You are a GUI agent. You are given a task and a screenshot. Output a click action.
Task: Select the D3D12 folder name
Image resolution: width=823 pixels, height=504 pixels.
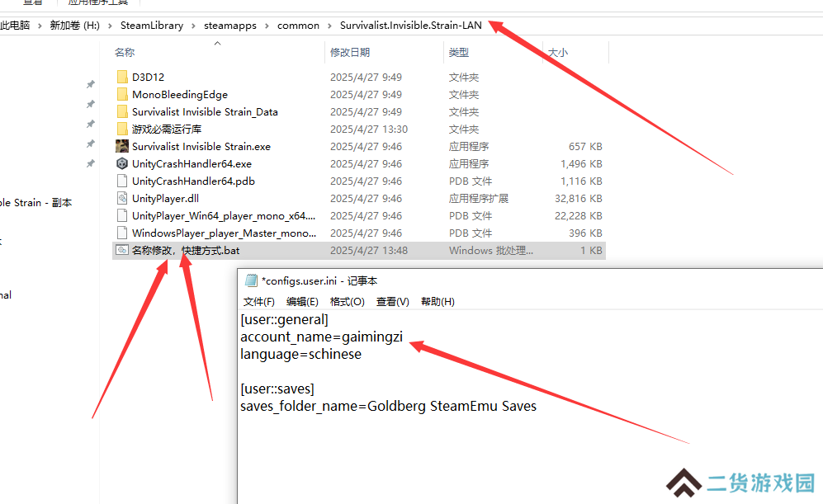click(148, 77)
